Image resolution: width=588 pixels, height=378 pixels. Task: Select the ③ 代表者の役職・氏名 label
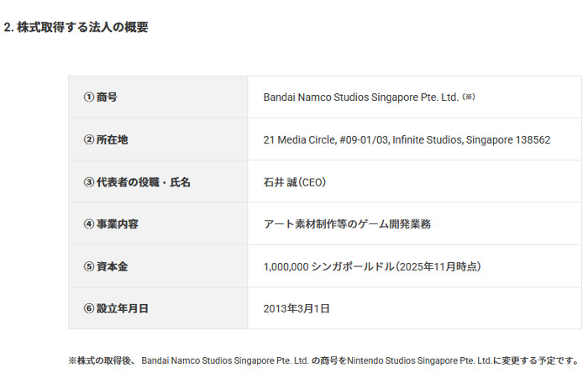[x=137, y=181]
